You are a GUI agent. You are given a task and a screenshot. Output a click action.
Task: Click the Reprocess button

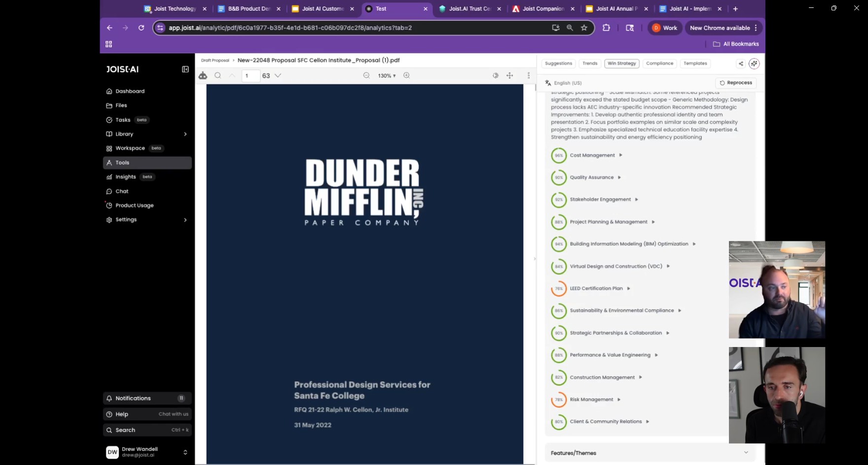[736, 83]
